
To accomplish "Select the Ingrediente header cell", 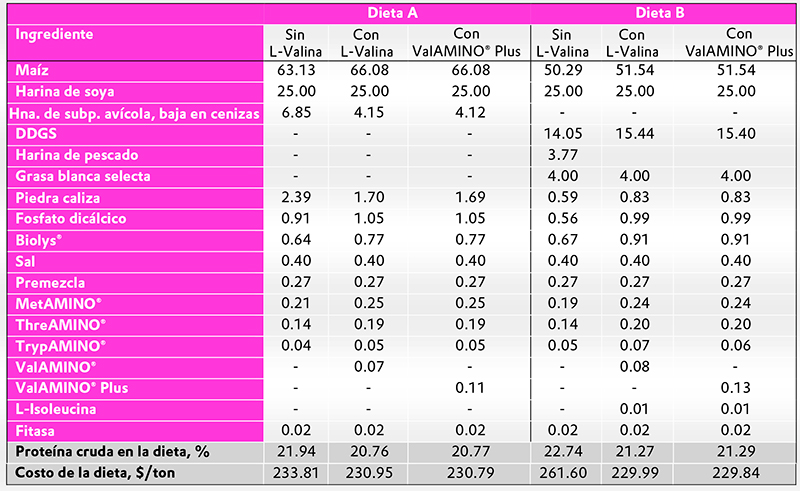I will pos(55,34).
